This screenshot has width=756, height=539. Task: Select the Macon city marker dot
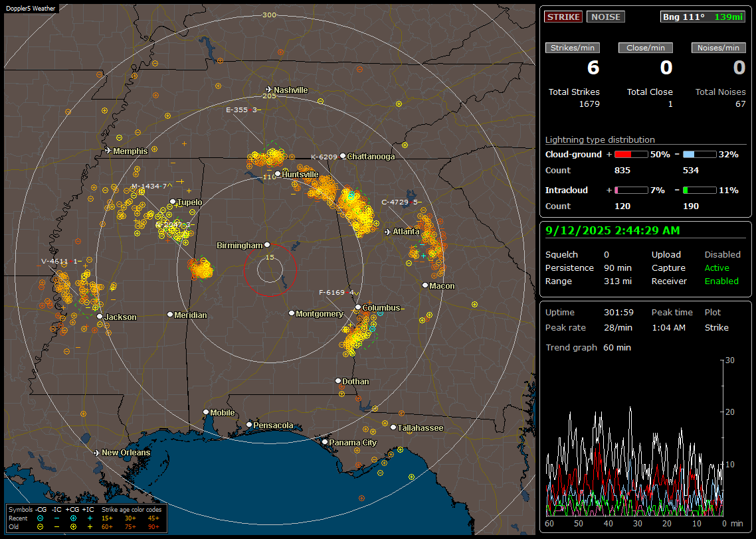click(425, 285)
